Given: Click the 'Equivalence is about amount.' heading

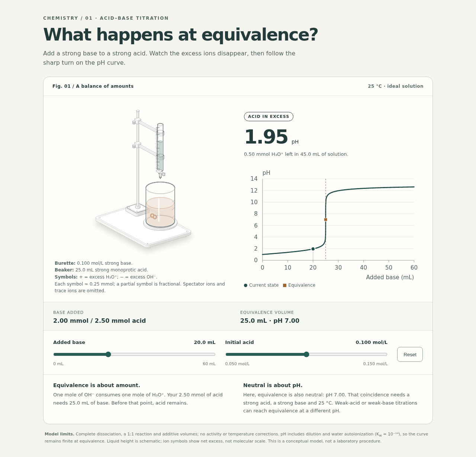Looking at the screenshot, I should click(x=97, y=385).
